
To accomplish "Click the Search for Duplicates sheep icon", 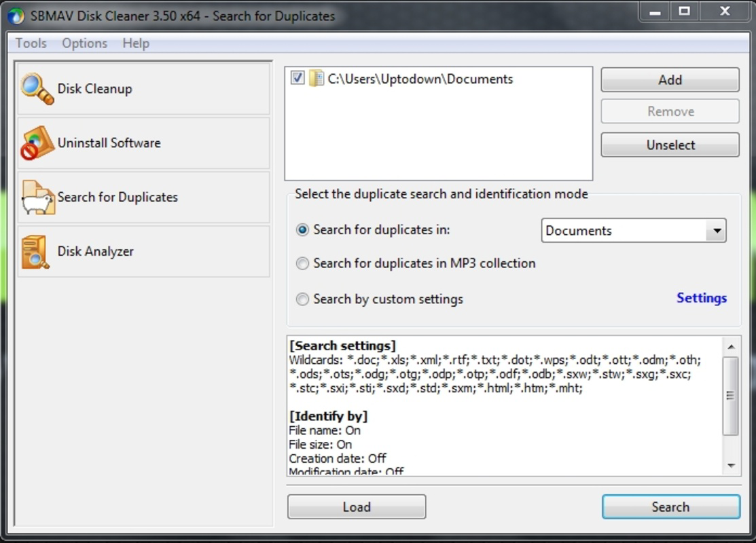I will coord(38,198).
